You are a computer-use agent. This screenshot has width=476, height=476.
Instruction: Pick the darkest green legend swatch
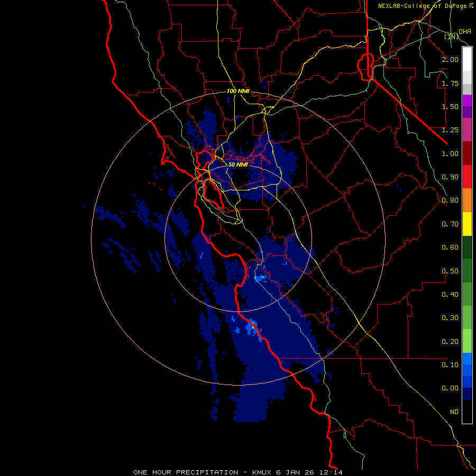pos(467,248)
